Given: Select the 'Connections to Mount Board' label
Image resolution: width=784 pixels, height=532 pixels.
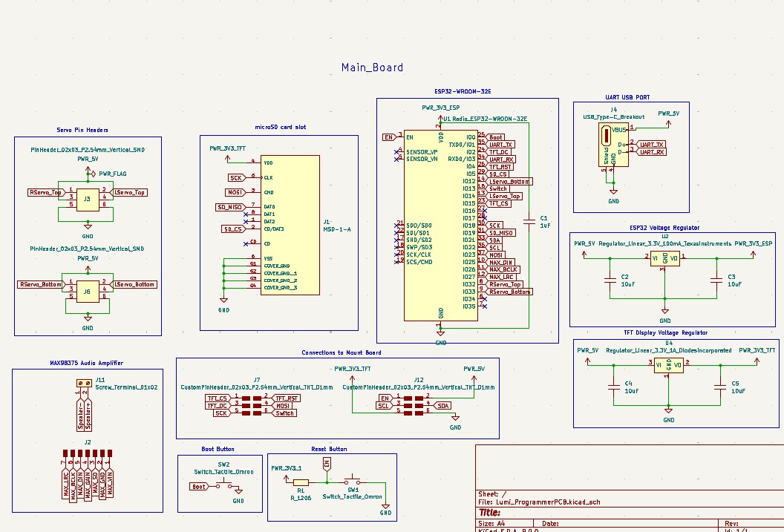Looking at the screenshot, I should tap(341, 352).
